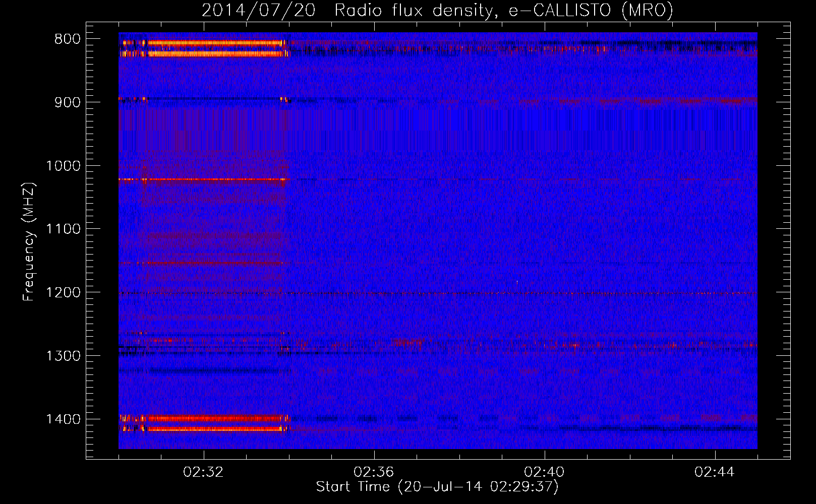Click the 1400 frequency tick label
The height and width of the screenshot is (504, 816).
tap(63, 419)
